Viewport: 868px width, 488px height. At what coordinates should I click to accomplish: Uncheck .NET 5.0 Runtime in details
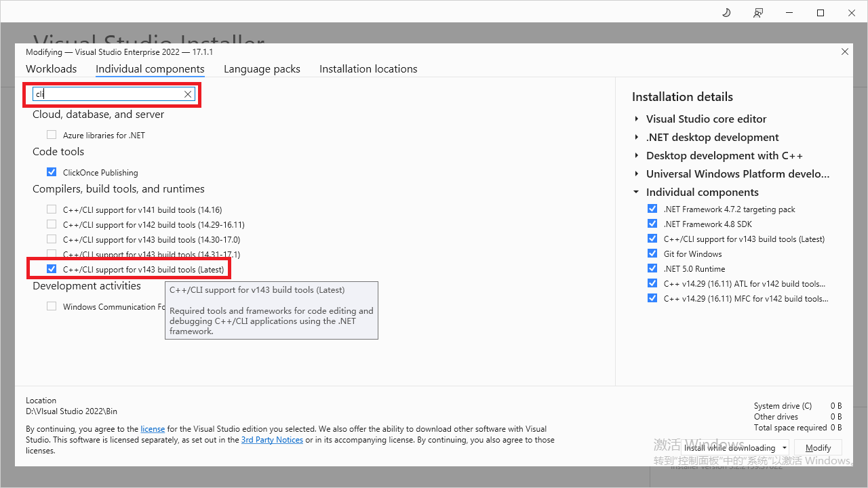(x=652, y=268)
